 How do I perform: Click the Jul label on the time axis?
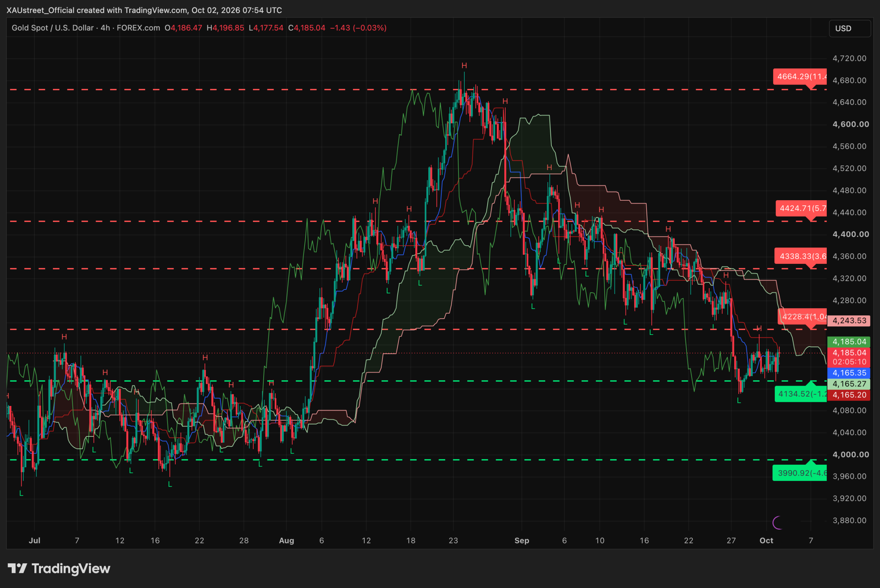(34, 540)
